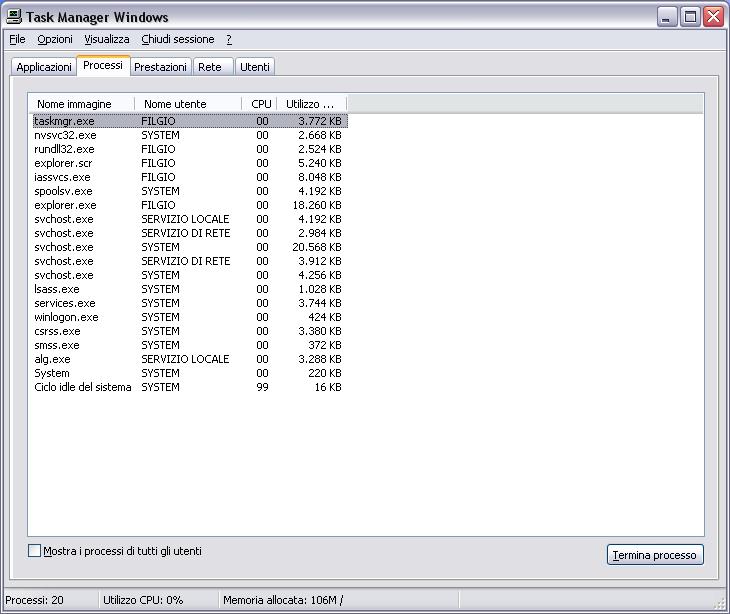Sort by Nome immagine column header
This screenshot has height=614, width=730.
click(x=82, y=104)
